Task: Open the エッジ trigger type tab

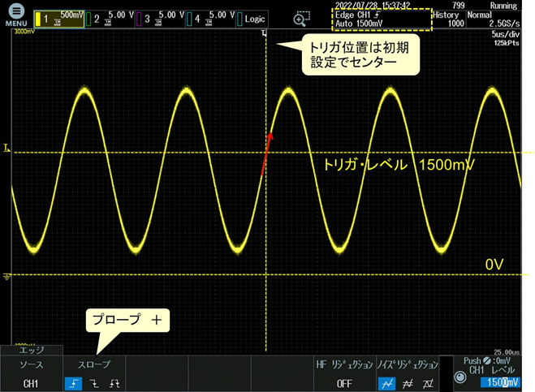Action: pyautogui.click(x=32, y=350)
